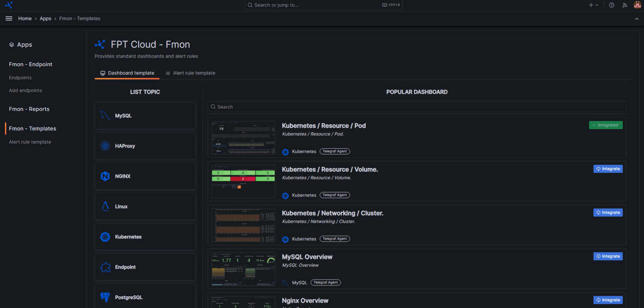The width and height of the screenshot is (644, 308).
Task: Switch to the Alert rule template tab
Action: pos(190,73)
